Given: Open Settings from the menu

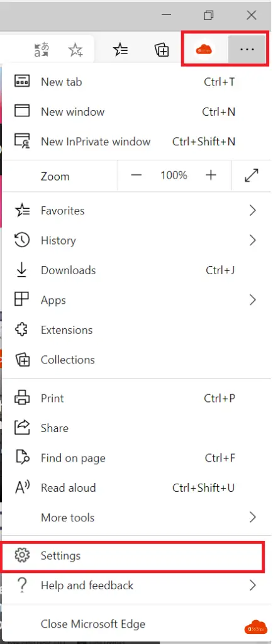Looking at the screenshot, I should 132,556.
